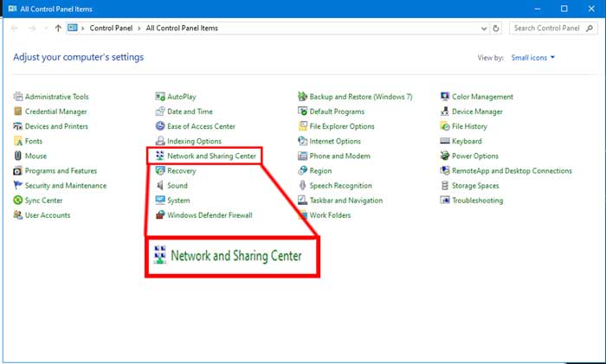This screenshot has height=364, width=606.
Task: Click the Mouse settings icon
Action: point(18,156)
